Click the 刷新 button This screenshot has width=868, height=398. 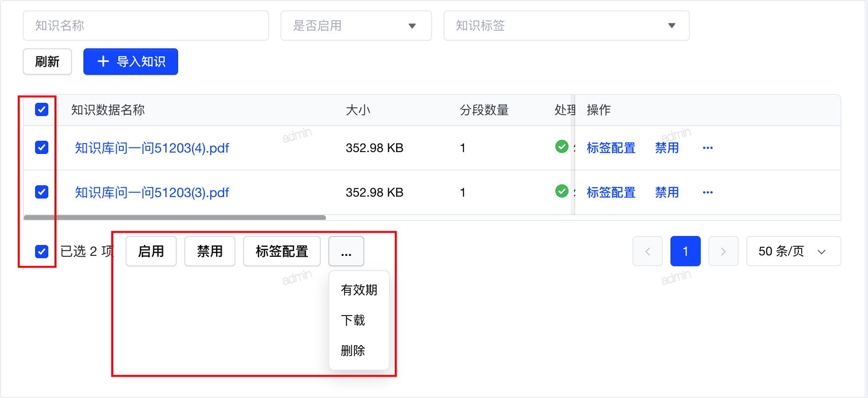(47, 62)
